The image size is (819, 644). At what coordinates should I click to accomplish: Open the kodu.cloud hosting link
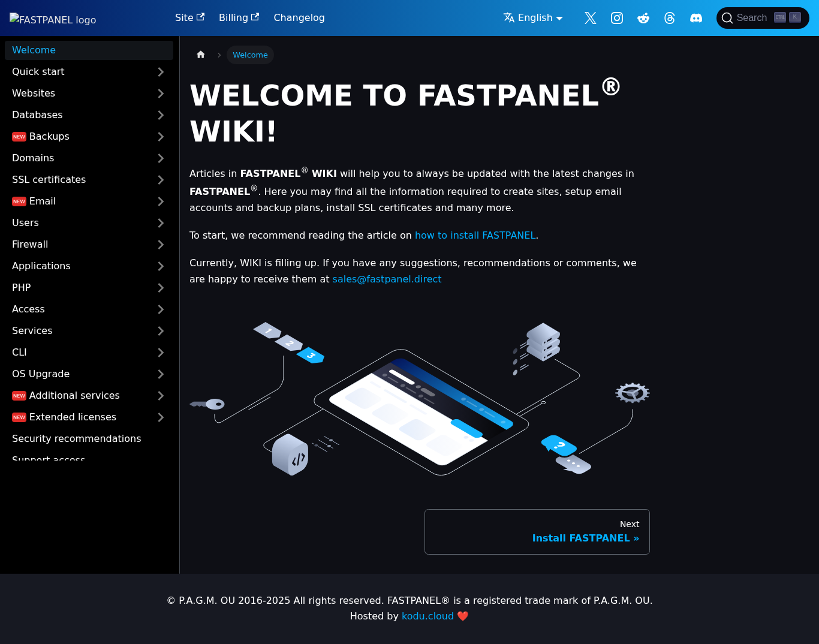click(427, 616)
